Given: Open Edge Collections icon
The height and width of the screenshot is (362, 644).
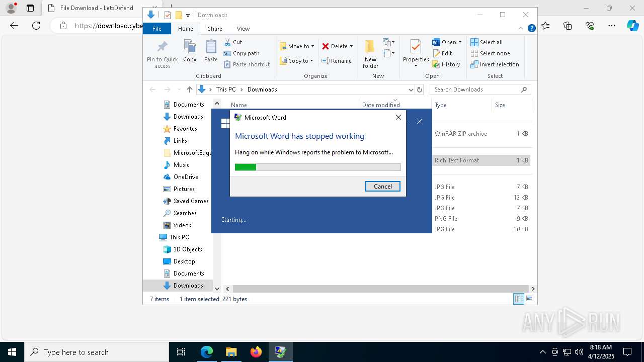Looking at the screenshot, I should pyautogui.click(x=568, y=26).
